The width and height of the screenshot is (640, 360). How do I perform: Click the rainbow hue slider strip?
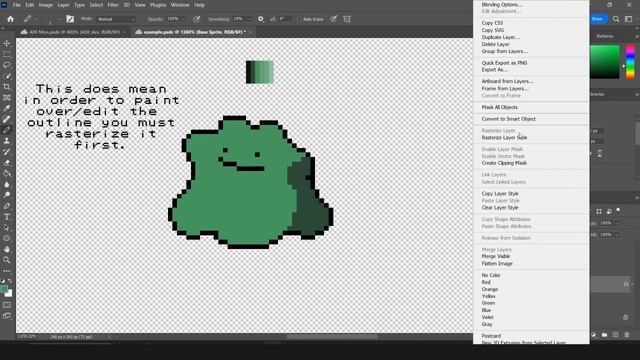[x=631, y=62]
